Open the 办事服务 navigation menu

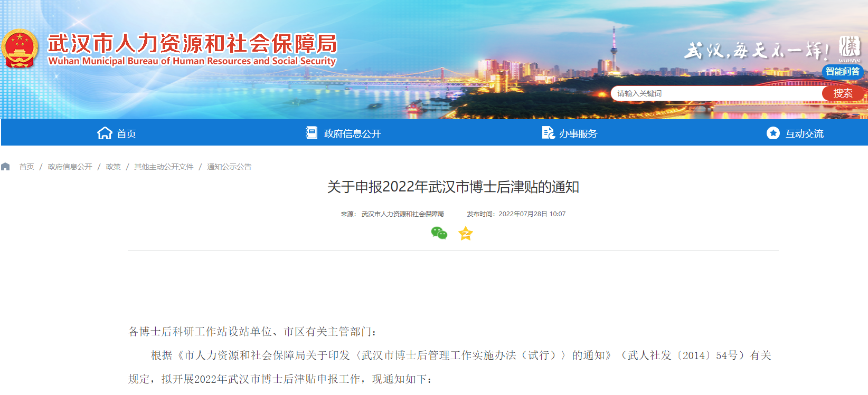tap(578, 134)
